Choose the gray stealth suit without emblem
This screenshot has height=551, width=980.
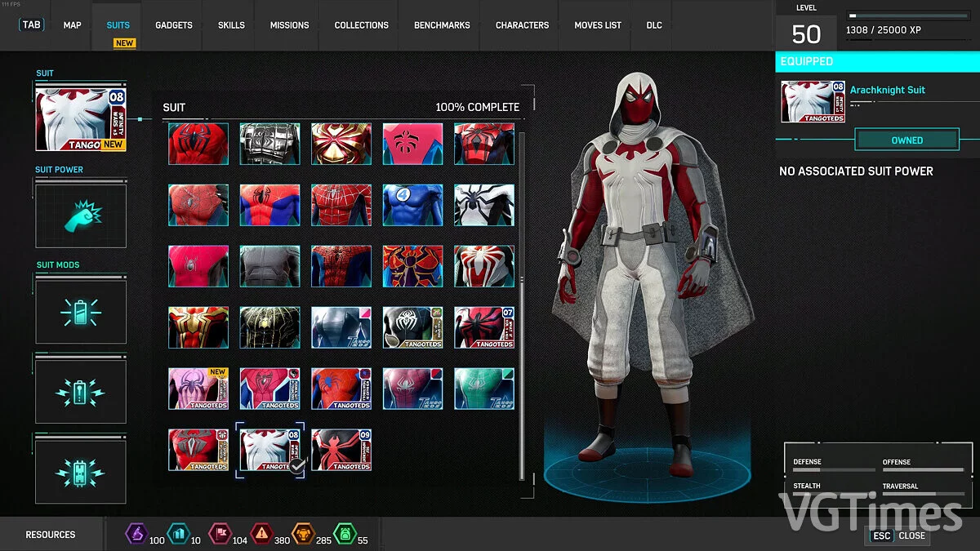269,266
